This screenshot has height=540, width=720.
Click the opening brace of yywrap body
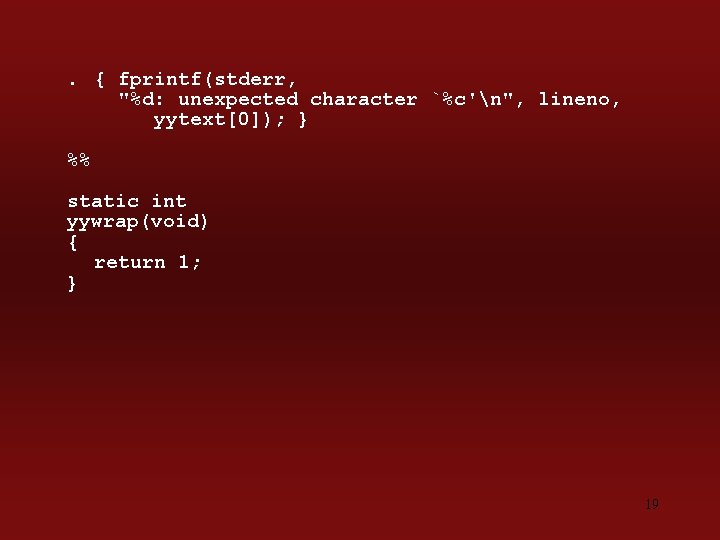click(73, 242)
